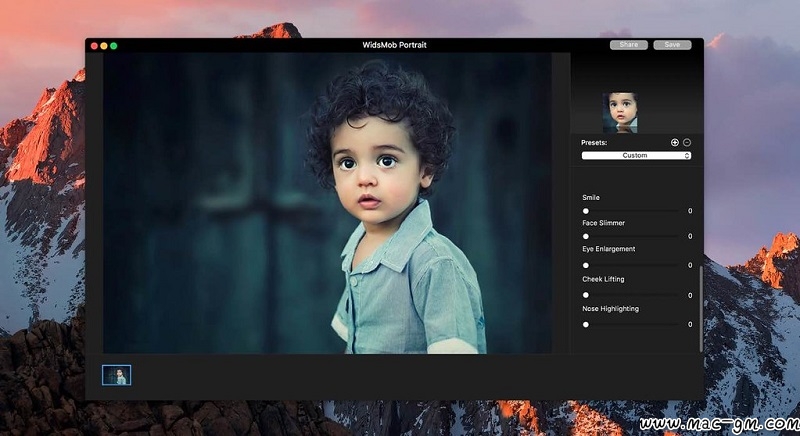The image size is (800, 436).
Task: Close the WidsMob Portrait window
Action: (94, 46)
